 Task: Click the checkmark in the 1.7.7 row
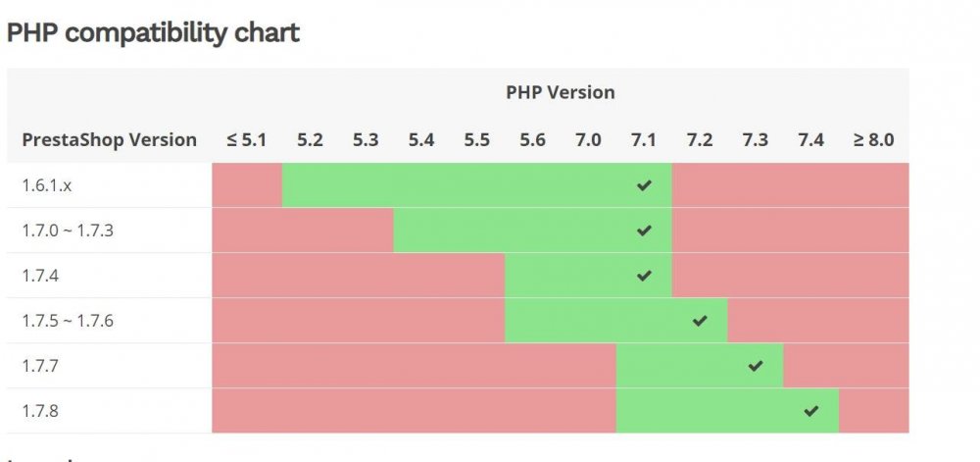756,366
